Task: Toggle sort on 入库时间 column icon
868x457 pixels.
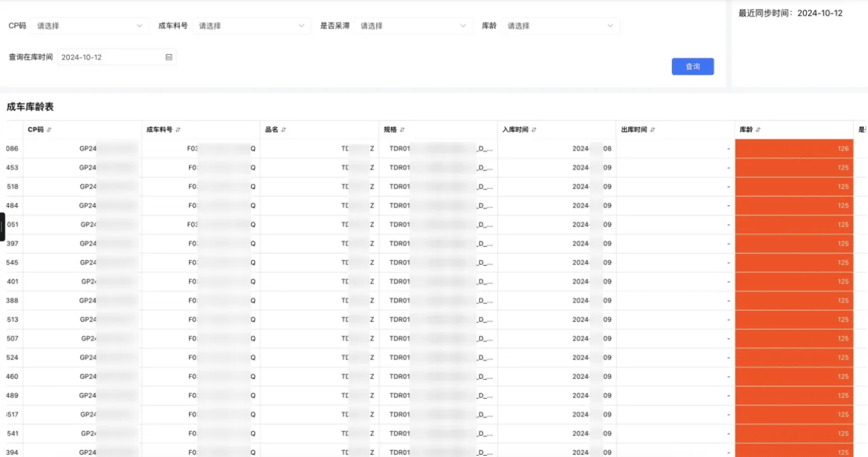Action: tap(534, 130)
